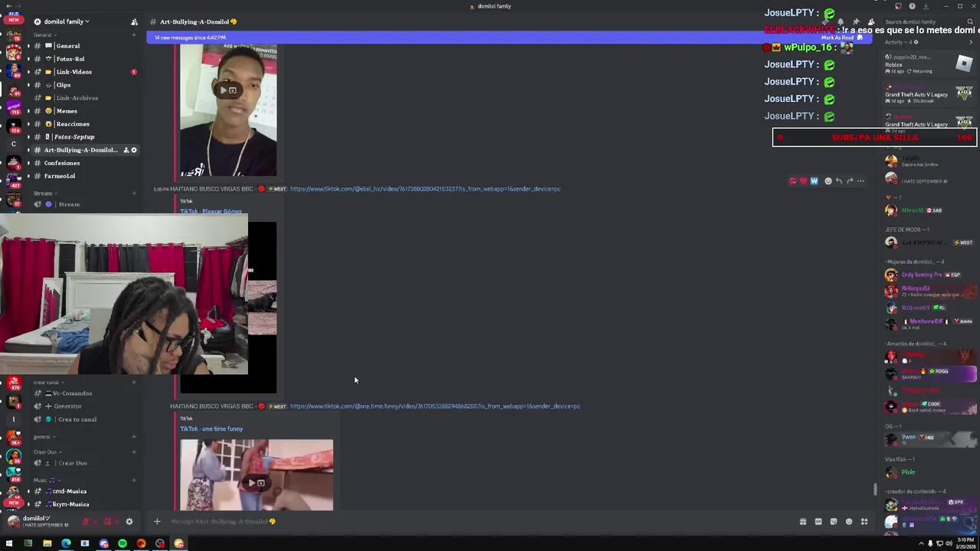Pop out the one time funny video

(x=261, y=483)
